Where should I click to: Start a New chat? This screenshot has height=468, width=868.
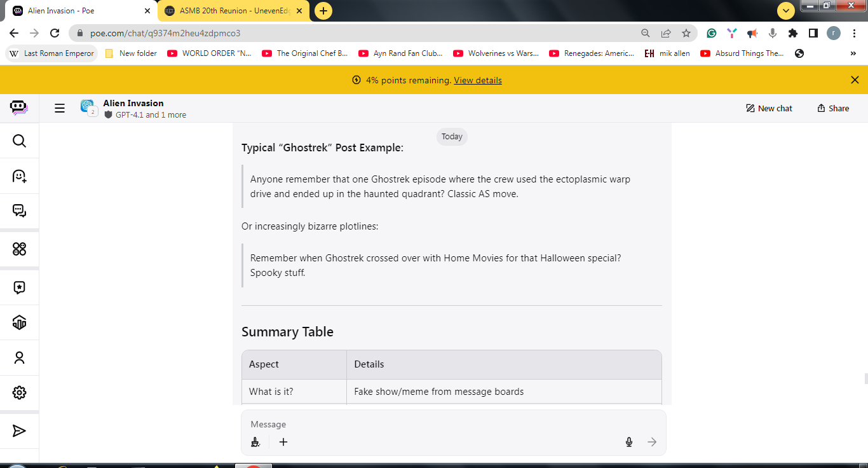click(769, 108)
